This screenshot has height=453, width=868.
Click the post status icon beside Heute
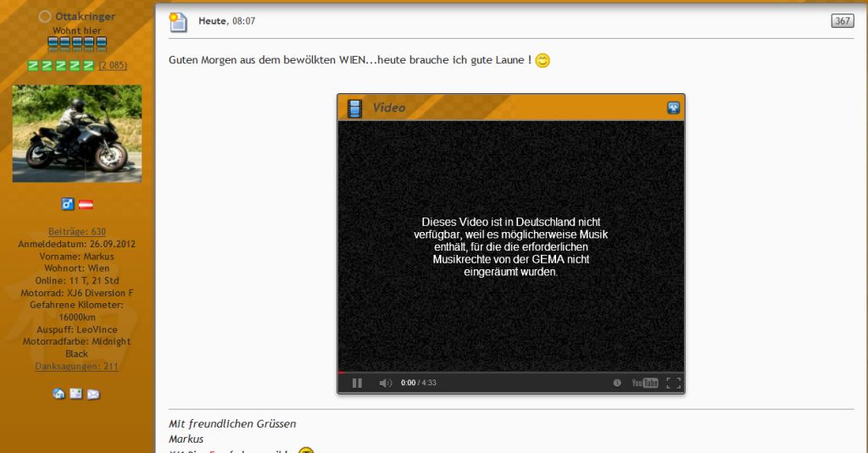click(x=178, y=21)
